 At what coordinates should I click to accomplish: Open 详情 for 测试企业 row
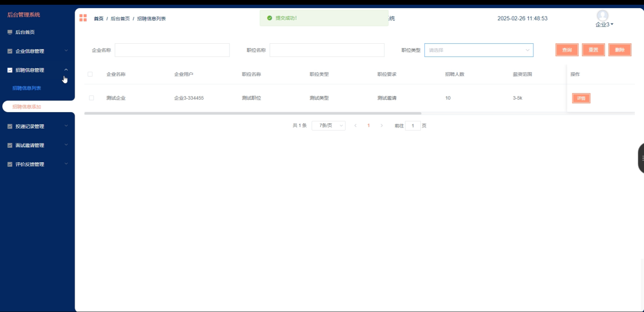[581, 98]
